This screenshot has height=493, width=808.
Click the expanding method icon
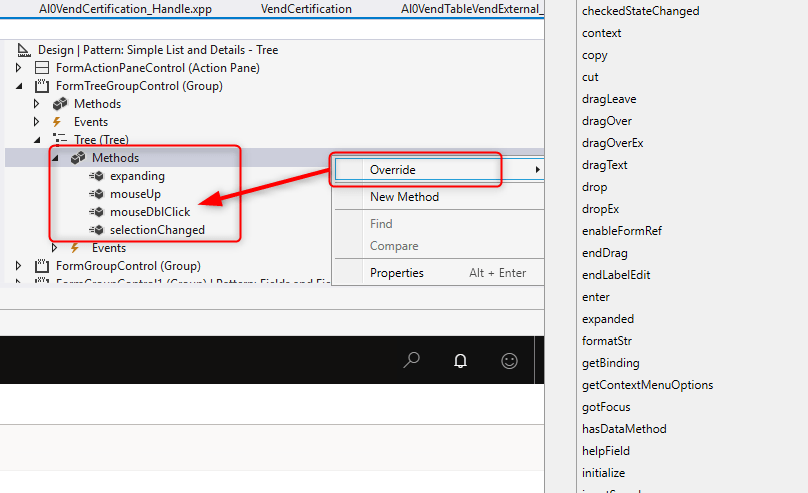click(x=97, y=176)
